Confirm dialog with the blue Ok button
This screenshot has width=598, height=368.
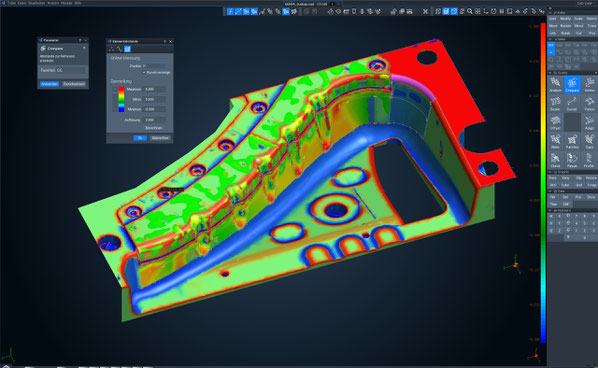point(140,138)
